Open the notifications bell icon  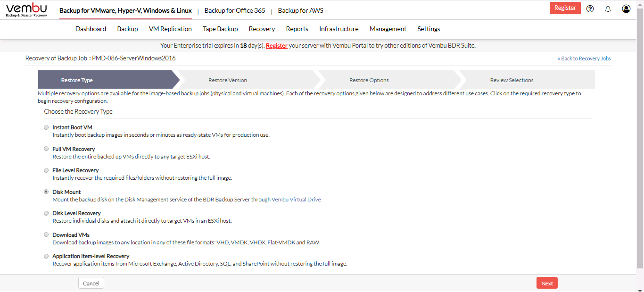608,8
